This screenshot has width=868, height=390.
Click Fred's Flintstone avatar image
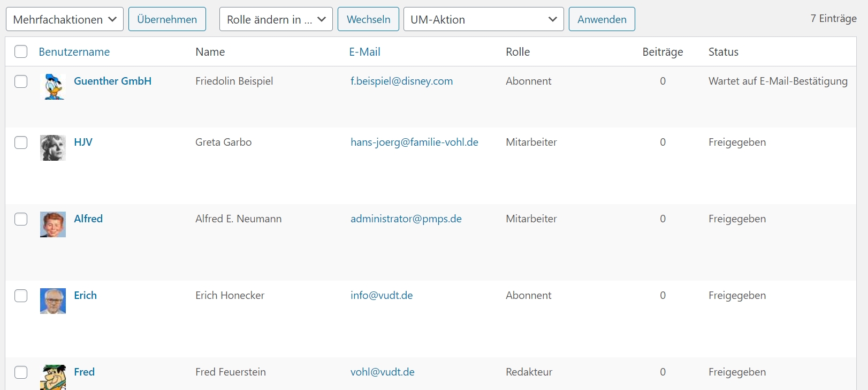coord(53,377)
